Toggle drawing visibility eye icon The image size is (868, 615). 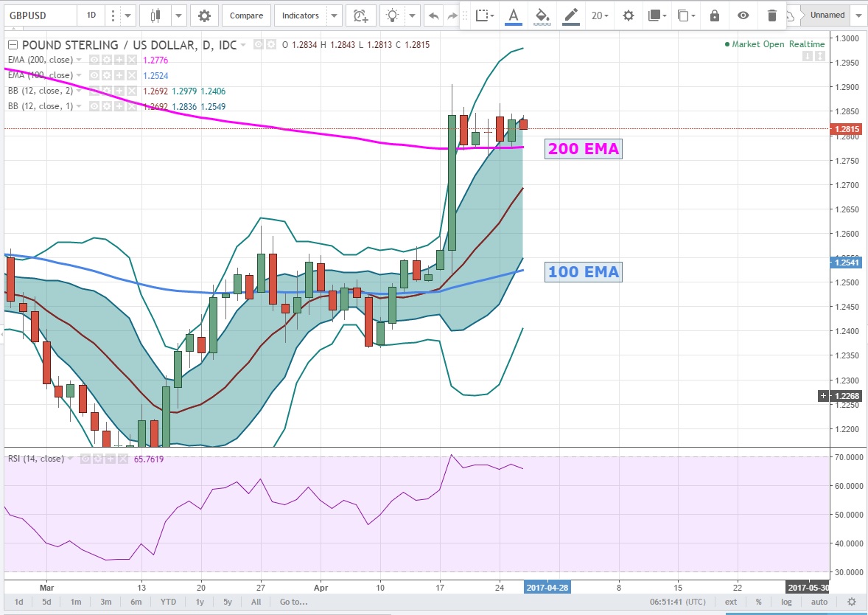pos(743,15)
